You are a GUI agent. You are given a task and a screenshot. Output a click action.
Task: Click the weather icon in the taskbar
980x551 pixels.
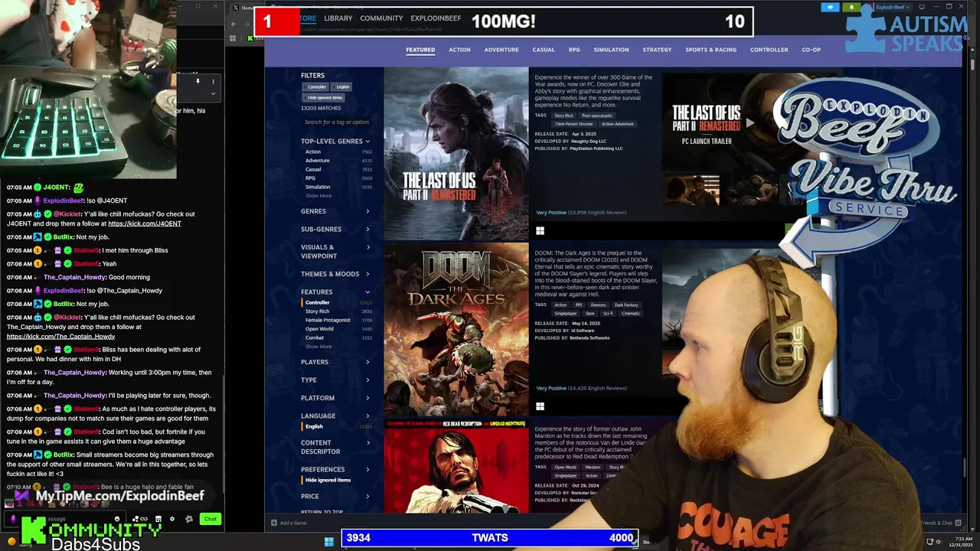pyautogui.click(x=11, y=542)
